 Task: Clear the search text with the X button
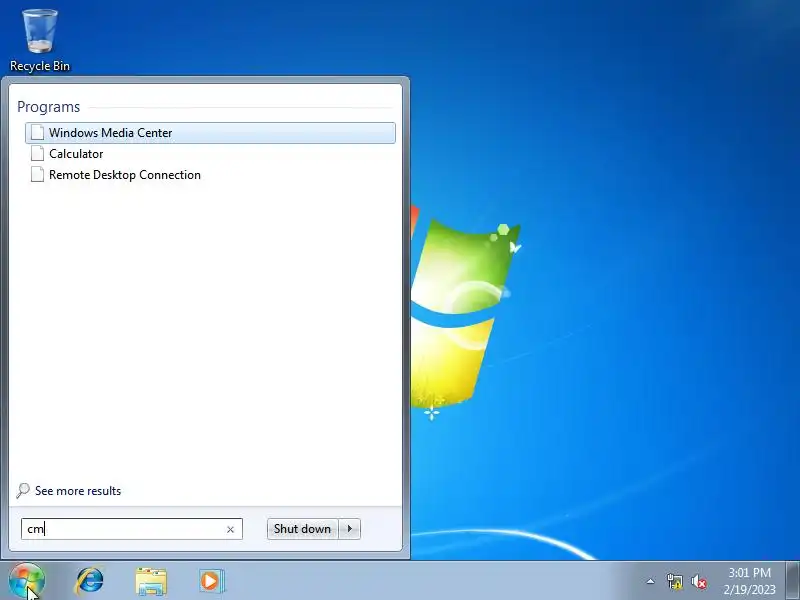230,530
